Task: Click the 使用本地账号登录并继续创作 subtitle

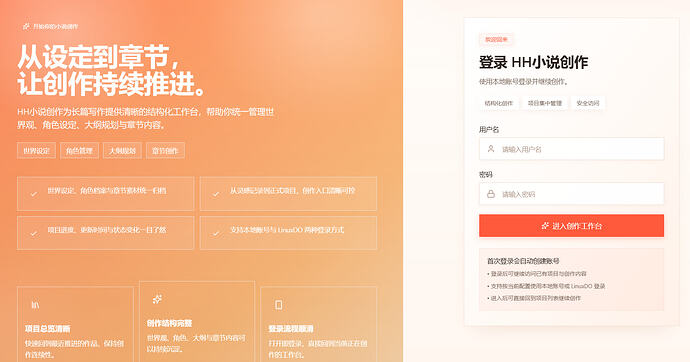Action: tap(524, 81)
